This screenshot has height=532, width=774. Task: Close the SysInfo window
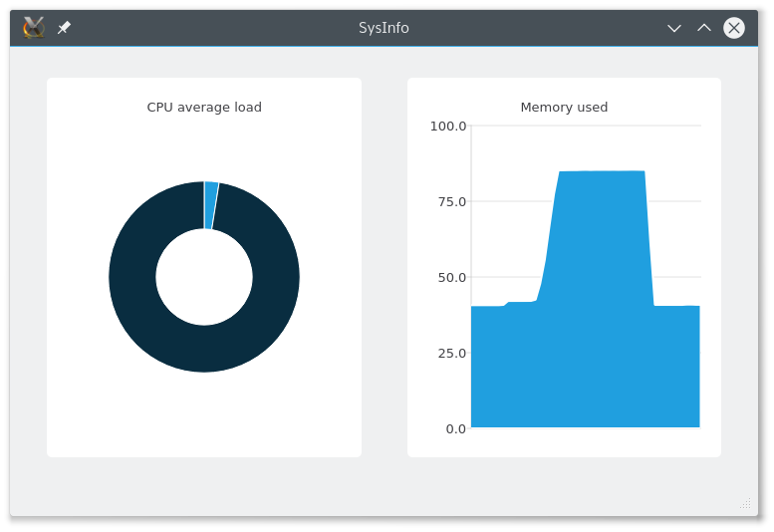pos(734,28)
